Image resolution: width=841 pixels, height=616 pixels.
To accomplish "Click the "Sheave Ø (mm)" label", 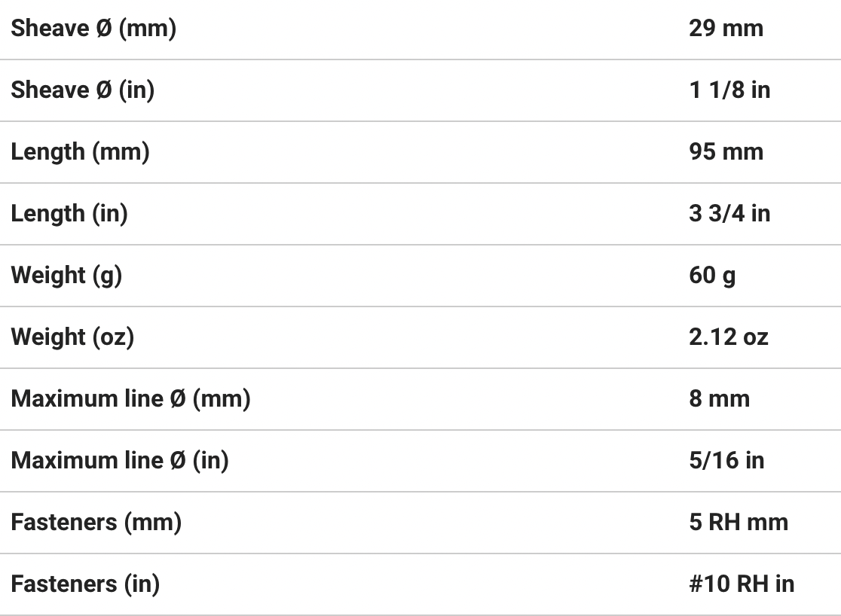I will [x=93, y=29].
